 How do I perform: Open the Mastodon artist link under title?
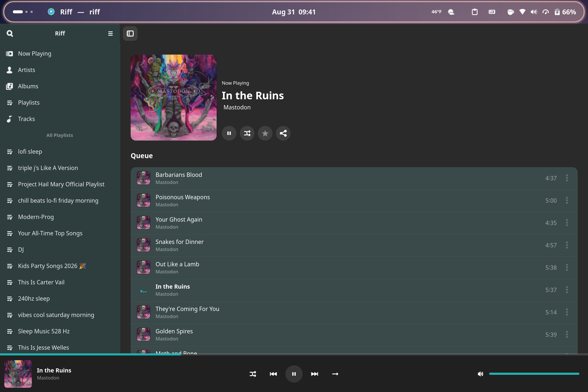[237, 107]
